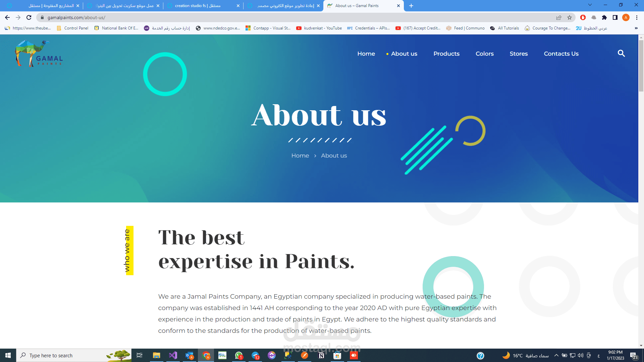Open the Products menu item
This screenshot has height=362, width=644.
coord(446,54)
